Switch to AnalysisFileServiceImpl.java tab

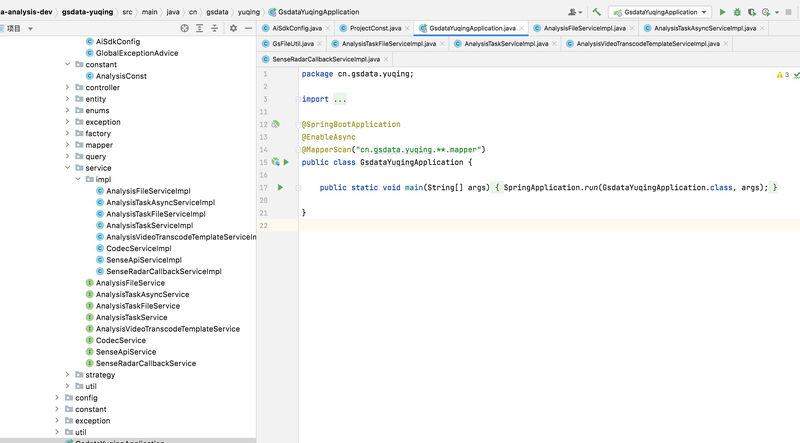click(584, 28)
